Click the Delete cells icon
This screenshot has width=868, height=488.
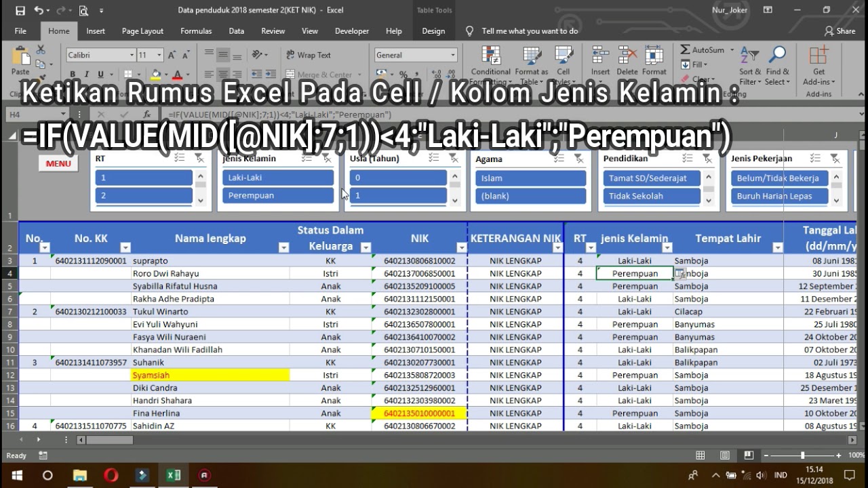627,56
